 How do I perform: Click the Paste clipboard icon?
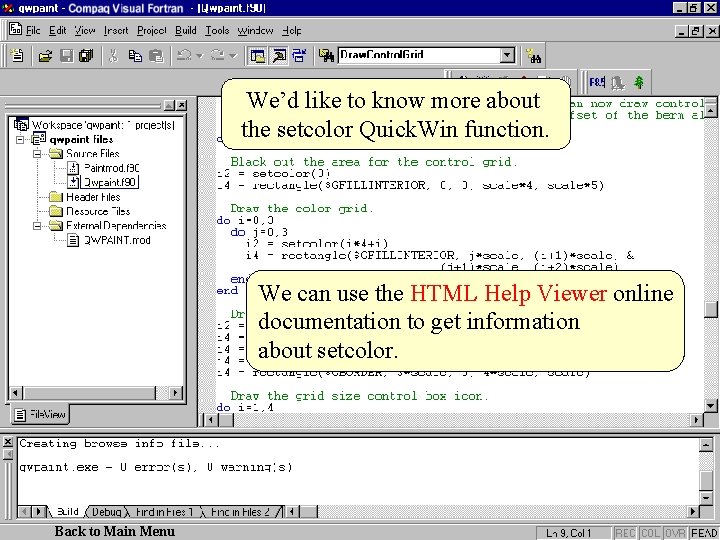[x=156, y=56]
